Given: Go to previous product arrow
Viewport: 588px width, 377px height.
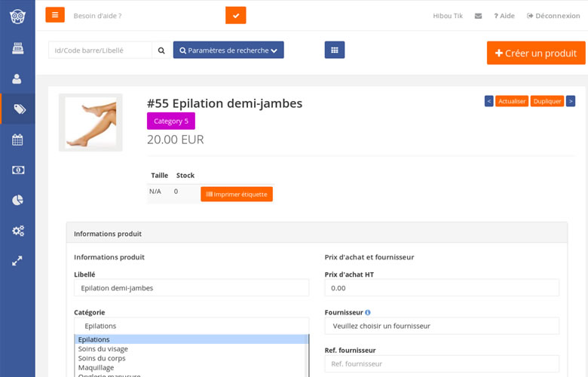Looking at the screenshot, I should [489, 101].
